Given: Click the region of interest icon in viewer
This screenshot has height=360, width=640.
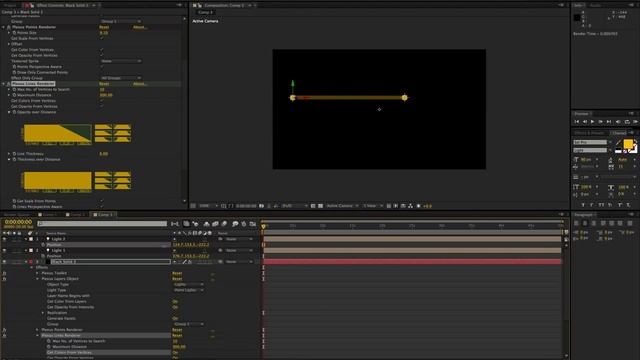Looking at the screenshot, I should tap(313, 206).
